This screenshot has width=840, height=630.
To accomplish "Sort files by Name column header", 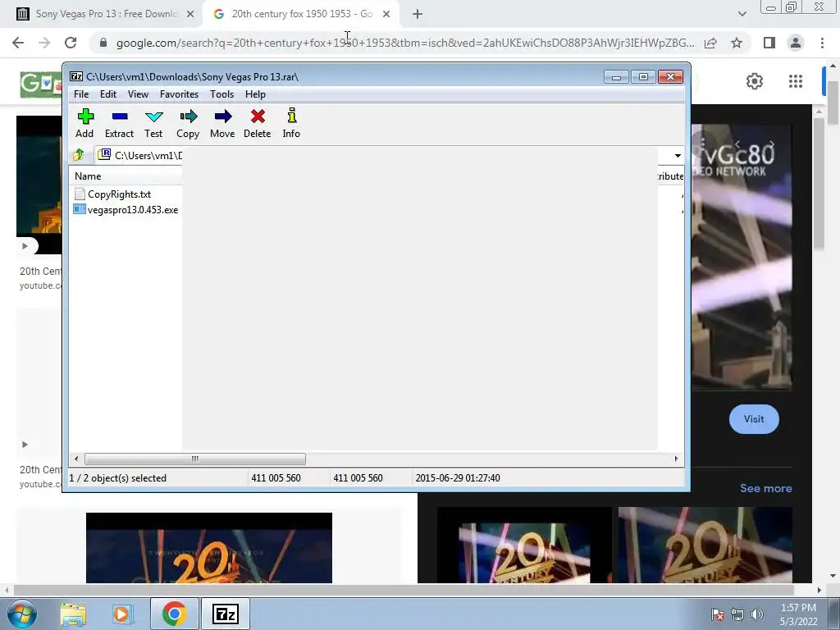I will [x=88, y=176].
